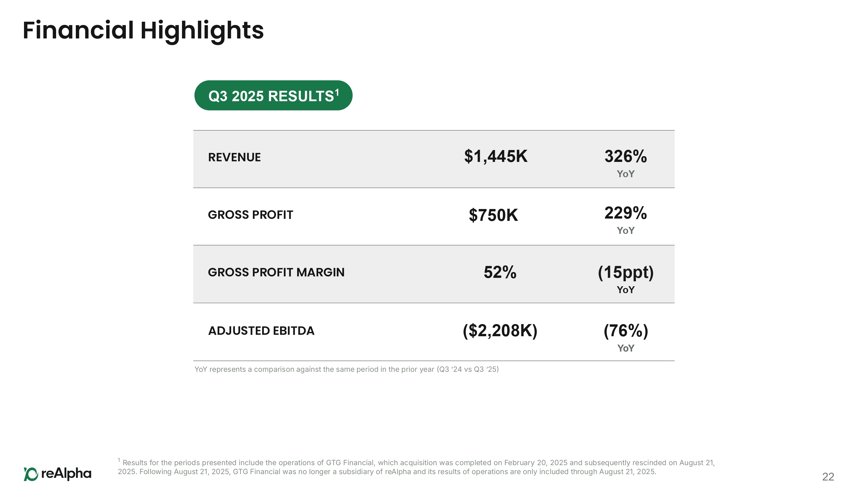Click the $750K gross profit figure
The height and width of the screenshot is (488, 868).
click(x=493, y=215)
